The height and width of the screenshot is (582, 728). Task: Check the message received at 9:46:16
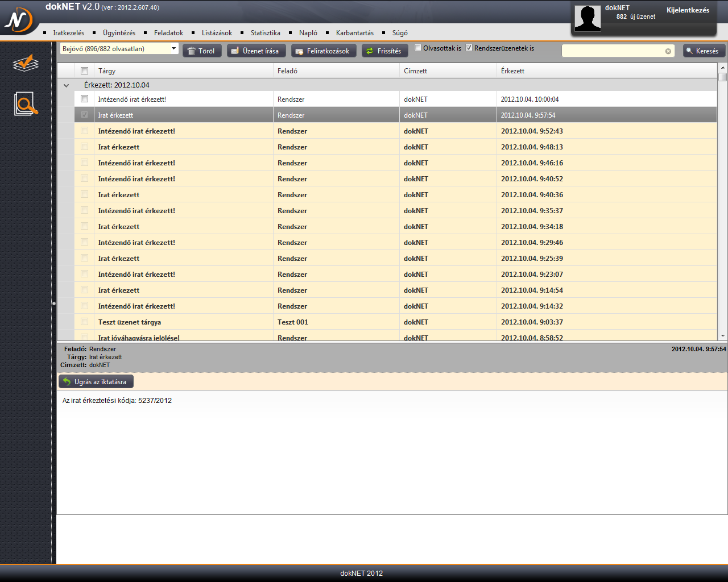pos(85,163)
